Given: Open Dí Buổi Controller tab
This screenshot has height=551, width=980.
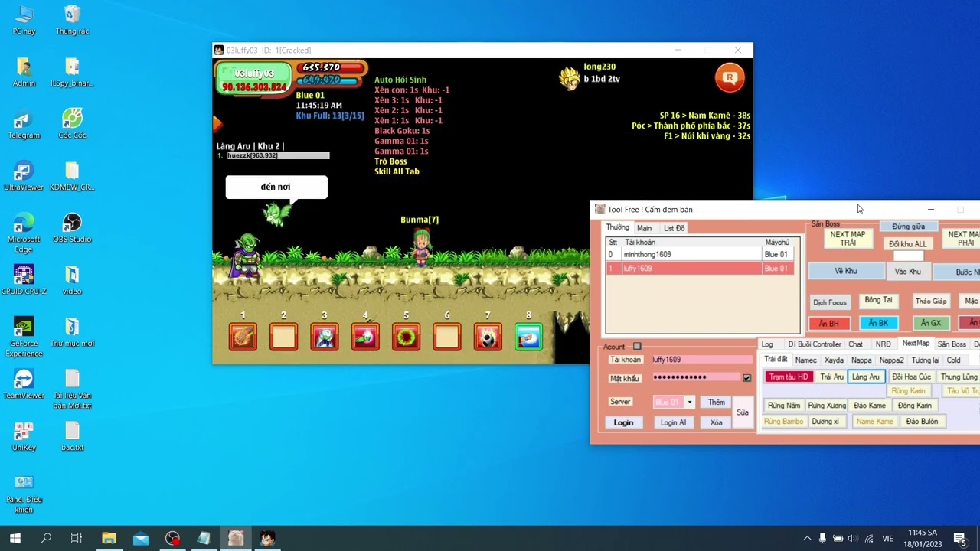Looking at the screenshot, I should click(x=815, y=344).
